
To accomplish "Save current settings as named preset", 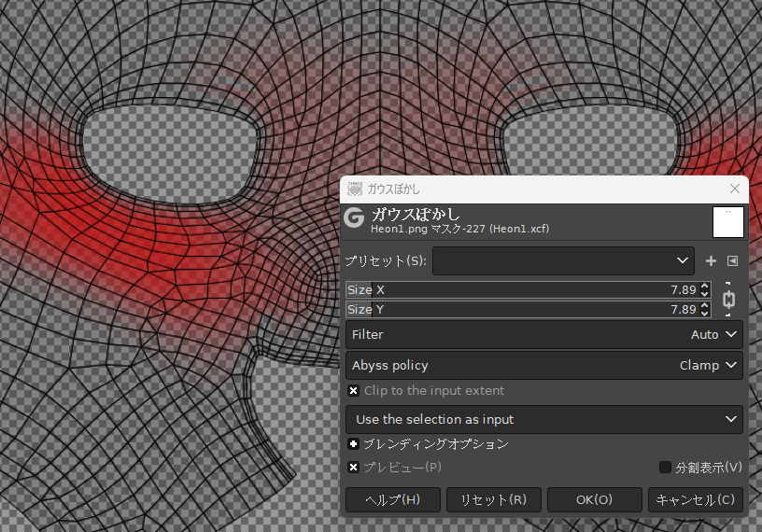I will [711, 261].
